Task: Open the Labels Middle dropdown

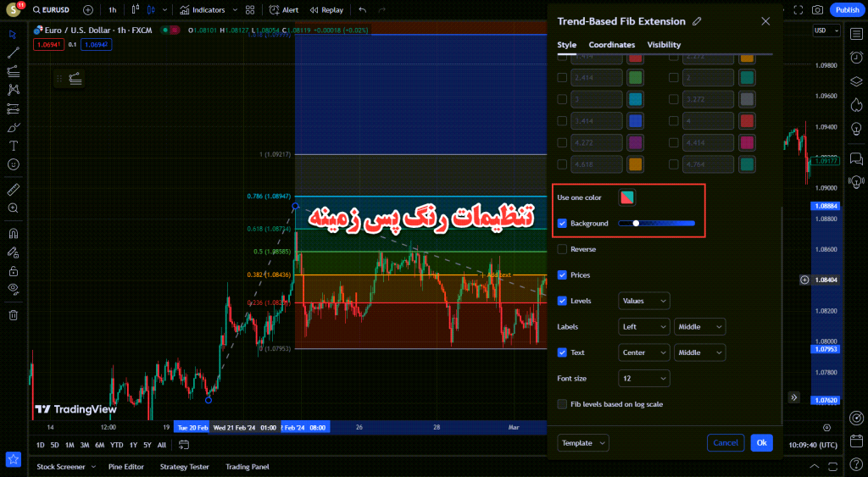Action: click(x=699, y=326)
